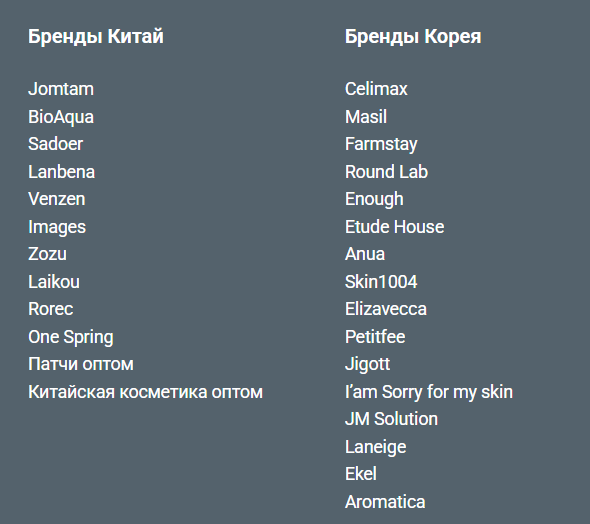Click the Патчи оптом link
Viewport: 590px width, 524px height.
81,364
